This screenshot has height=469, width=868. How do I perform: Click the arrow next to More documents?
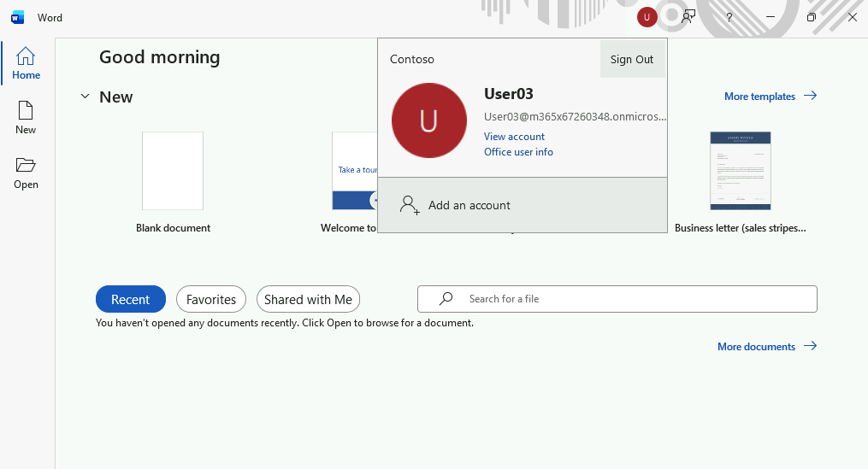click(x=811, y=346)
